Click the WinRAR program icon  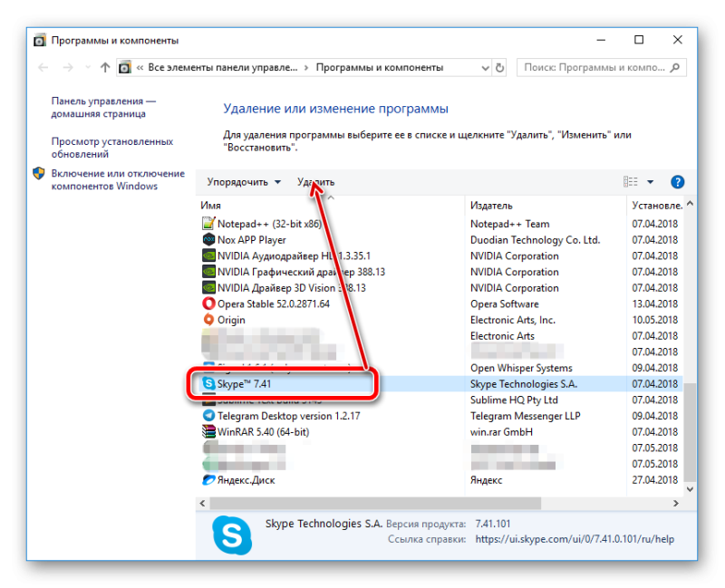click(208, 432)
